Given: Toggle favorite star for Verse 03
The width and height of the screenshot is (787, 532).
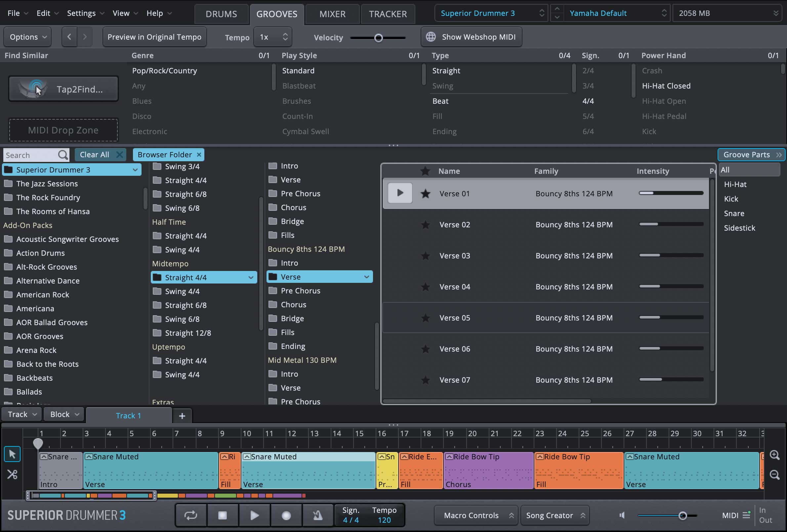Looking at the screenshot, I should coord(425,256).
